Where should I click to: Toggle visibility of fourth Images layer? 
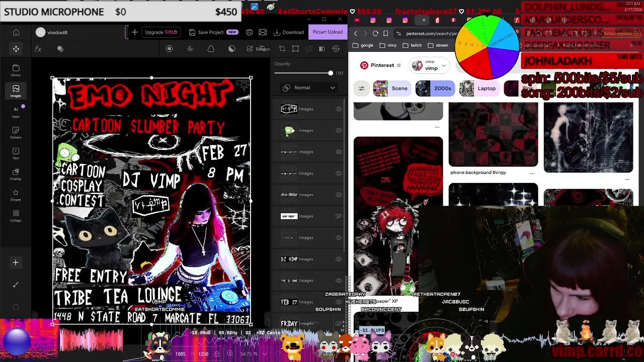(x=339, y=173)
